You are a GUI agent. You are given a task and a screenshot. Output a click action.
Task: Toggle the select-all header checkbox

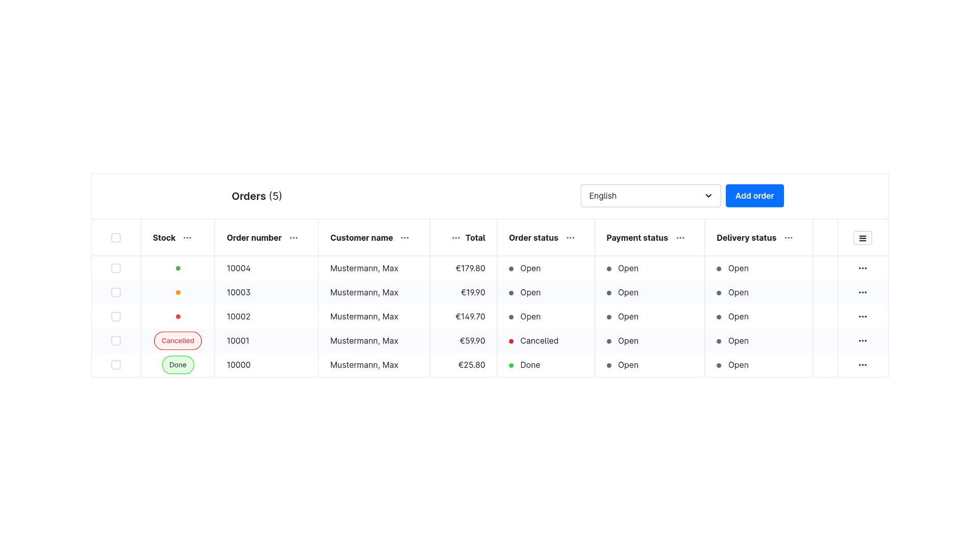116,238
